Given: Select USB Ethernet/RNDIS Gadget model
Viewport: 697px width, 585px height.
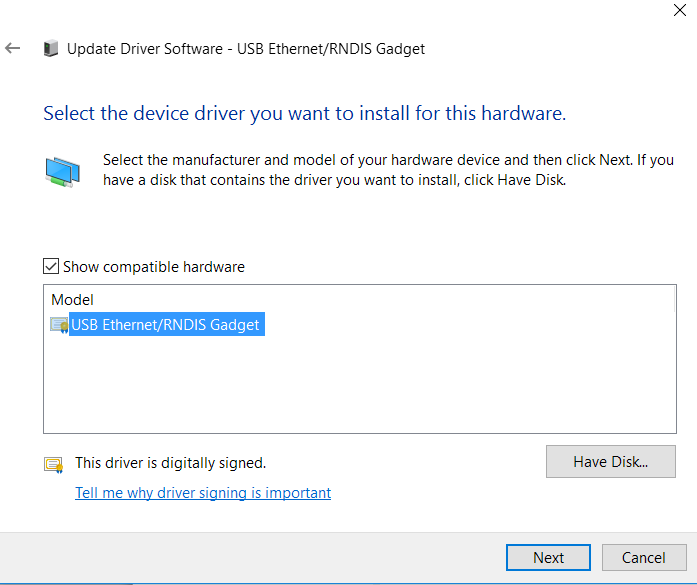Looking at the screenshot, I should 167,325.
